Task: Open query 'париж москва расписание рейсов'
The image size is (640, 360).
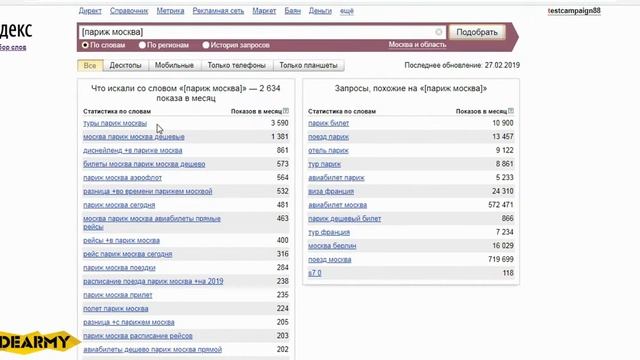Action: pos(138,336)
